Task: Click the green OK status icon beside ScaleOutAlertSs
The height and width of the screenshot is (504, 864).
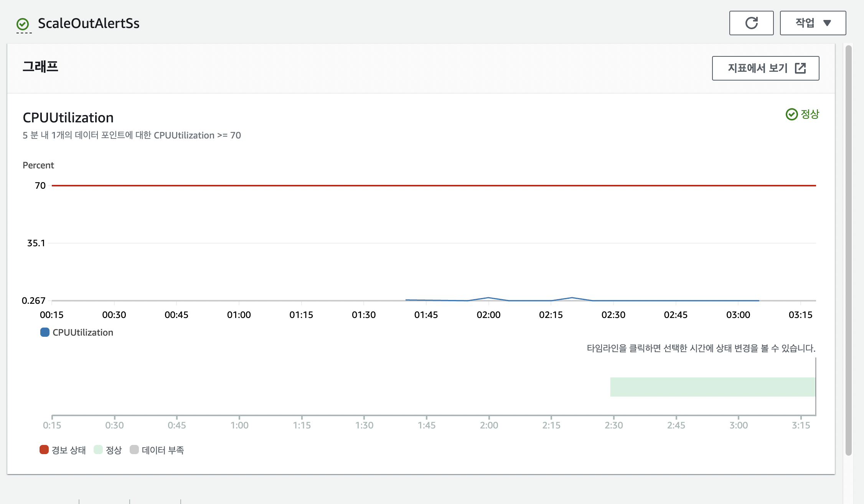Action: (x=23, y=24)
